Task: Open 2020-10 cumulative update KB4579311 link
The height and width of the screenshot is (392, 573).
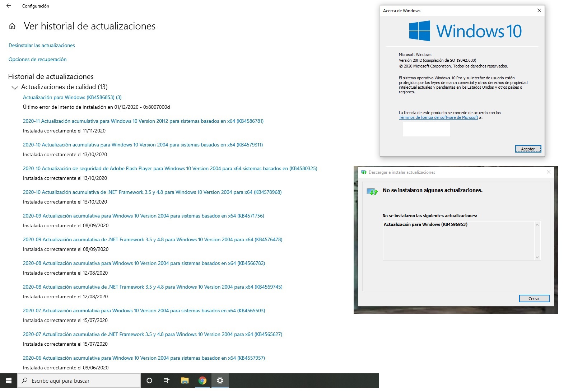Action: (x=143, y=145)
